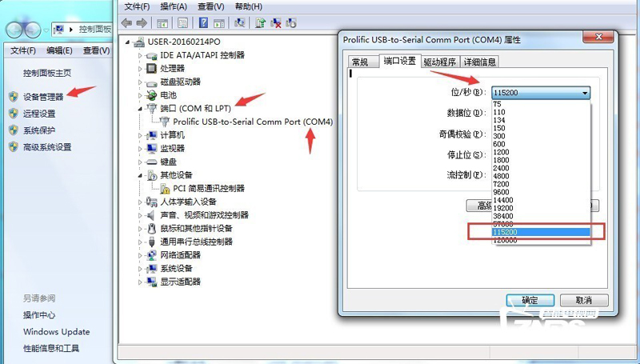
Task: Click the 控制面板 breadcrumb in the address bar
Action: [95, 29]
